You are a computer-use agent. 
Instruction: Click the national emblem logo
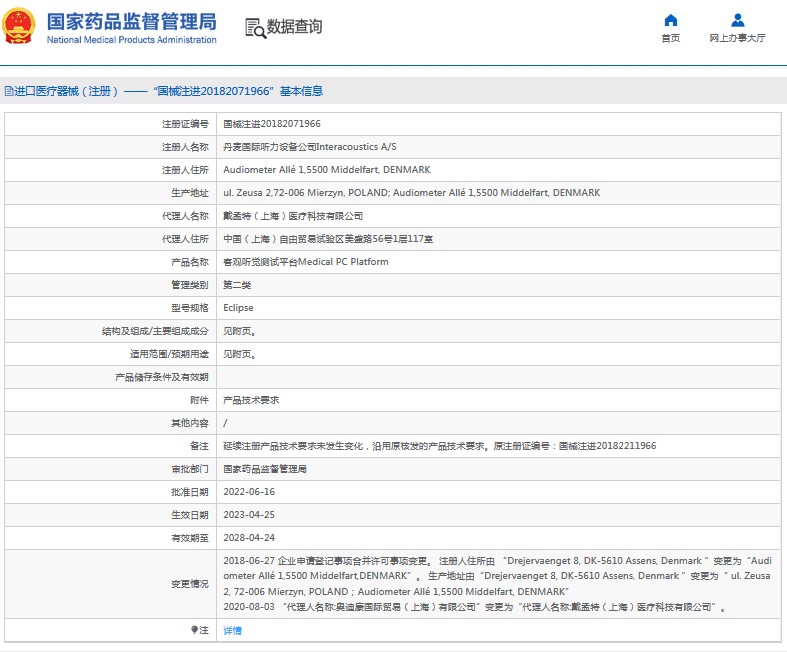tap(21, 27)
